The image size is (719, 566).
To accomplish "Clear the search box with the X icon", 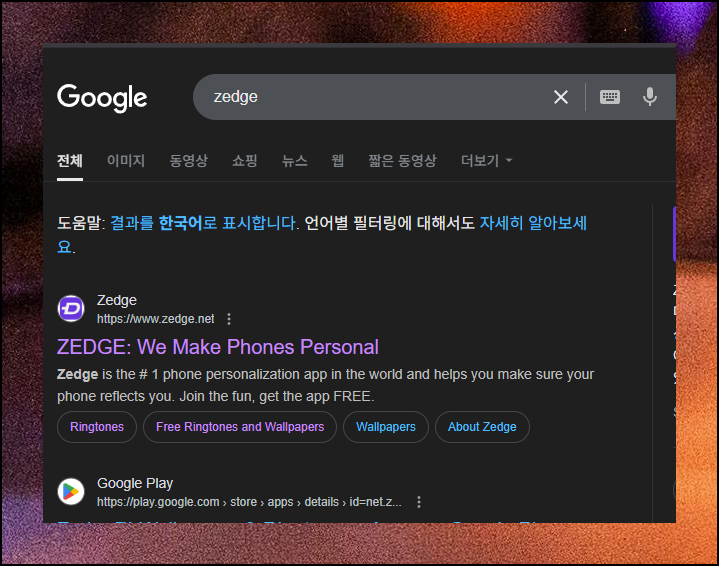I will coord(560,97).
